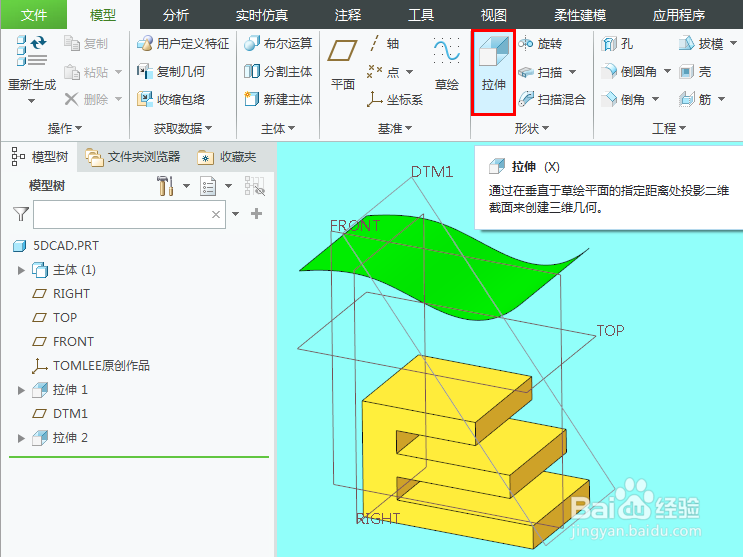
Task: Click 复制几何 (Copy Geometry)
Action: coord(171,72)
